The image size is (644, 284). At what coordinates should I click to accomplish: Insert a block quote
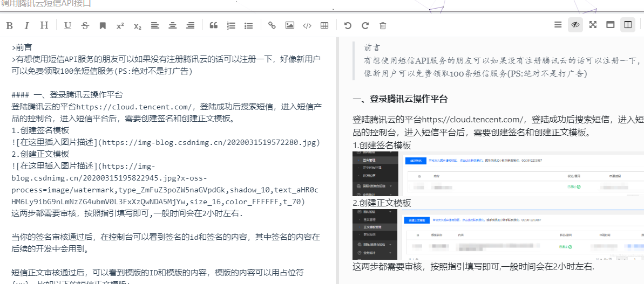[x=214, y=25]
